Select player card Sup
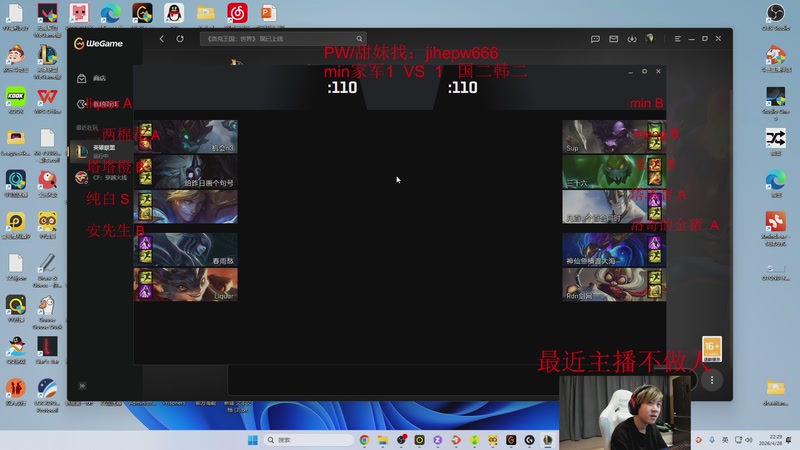This screenshot has width=800, height=450. tap(614, 137)
